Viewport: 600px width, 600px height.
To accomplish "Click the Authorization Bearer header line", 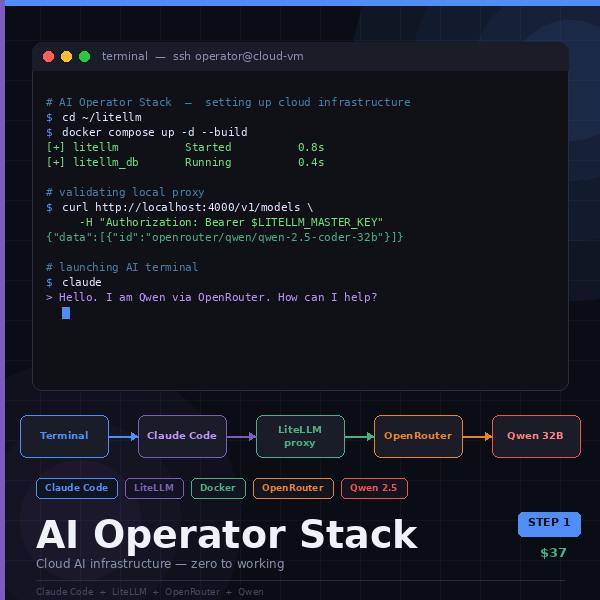I will pos(231,222).
